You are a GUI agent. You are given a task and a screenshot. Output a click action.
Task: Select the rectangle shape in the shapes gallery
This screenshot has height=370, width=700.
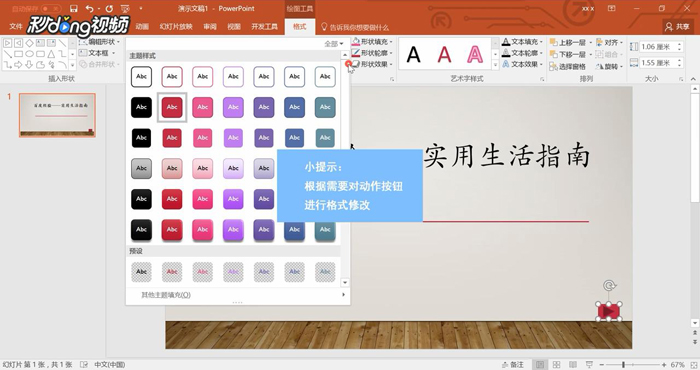click(x=18, y=54)
